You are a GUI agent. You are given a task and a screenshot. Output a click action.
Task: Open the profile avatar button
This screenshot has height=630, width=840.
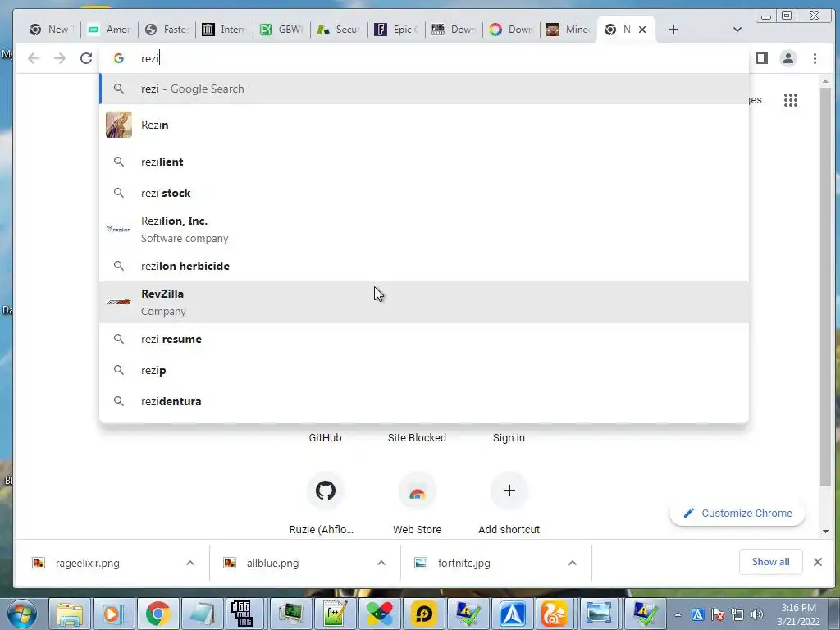tap(788, 58)
